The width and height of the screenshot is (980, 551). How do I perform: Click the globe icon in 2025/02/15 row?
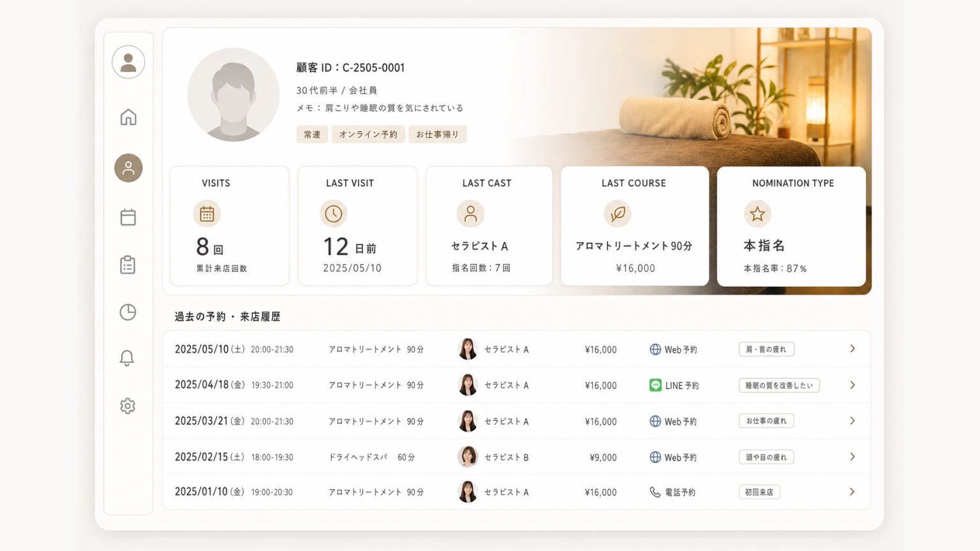[x=655, y=457]
